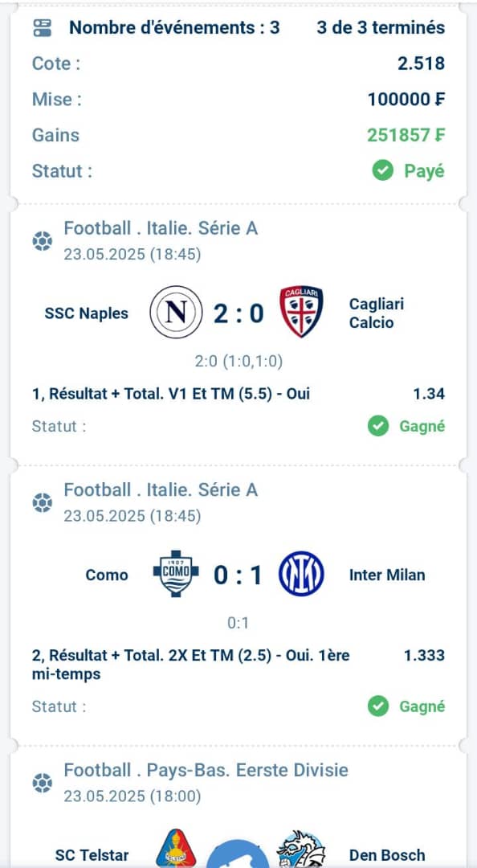Click the SSC Naples club logo
The height and width of the screenshot is (868, 477).
pyautogui.click(x=176, y=312)
